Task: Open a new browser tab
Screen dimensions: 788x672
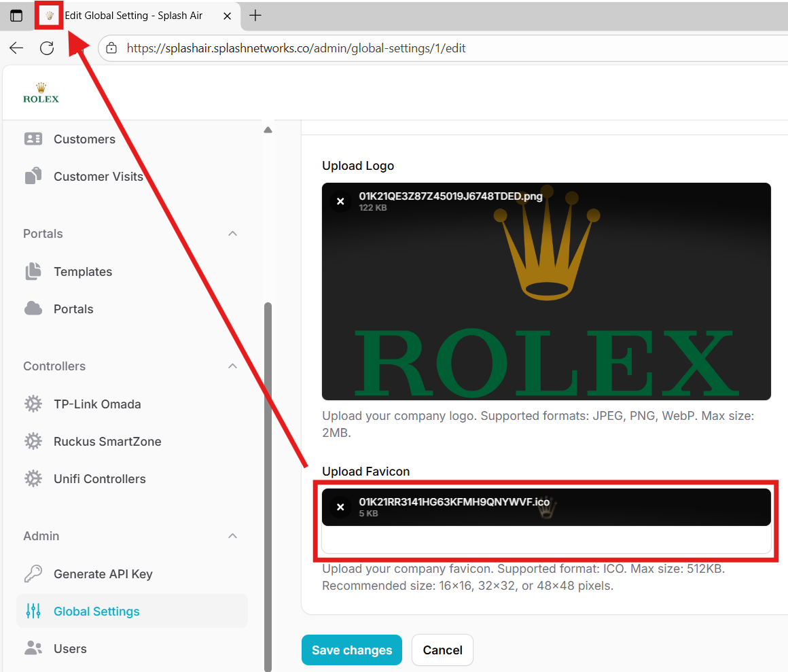Action: pyautogui.click(x=255, y=16)
